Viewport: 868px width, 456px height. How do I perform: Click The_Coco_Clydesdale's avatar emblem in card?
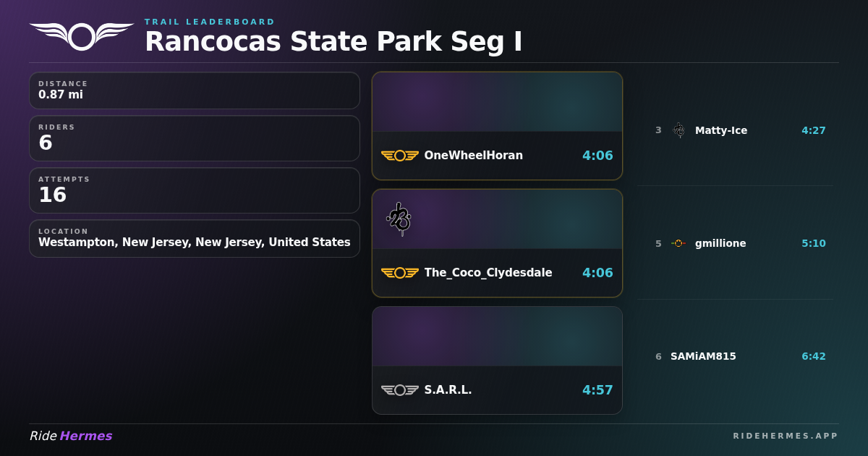(x=399, y=219)
